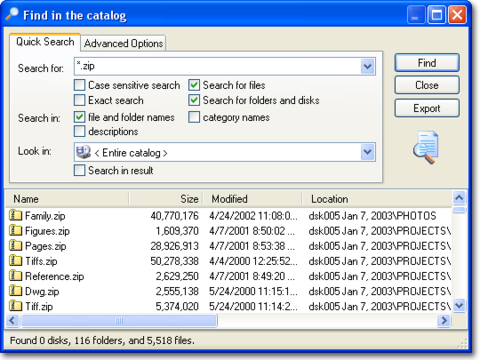Sort results by the Size column header
Viewport: 480px width, 360px height.
(166, 199)
